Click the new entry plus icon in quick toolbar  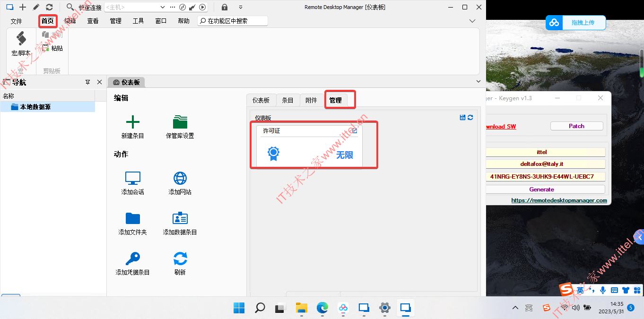pos(22,7)
